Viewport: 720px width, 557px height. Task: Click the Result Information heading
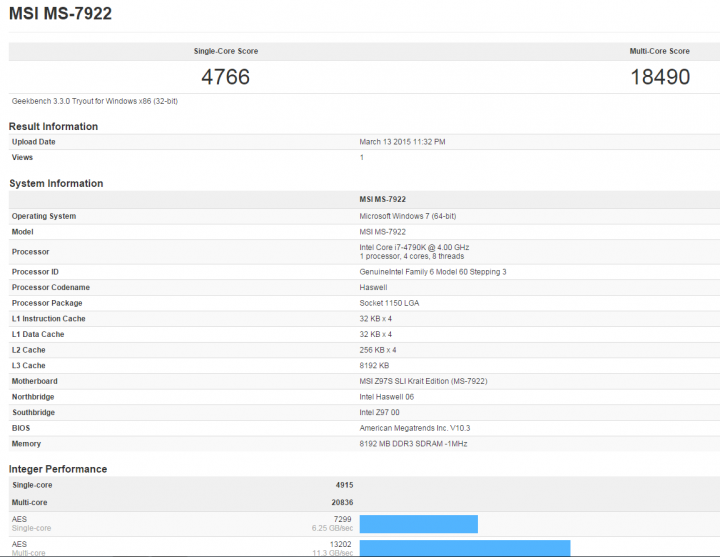click(53, 126)
